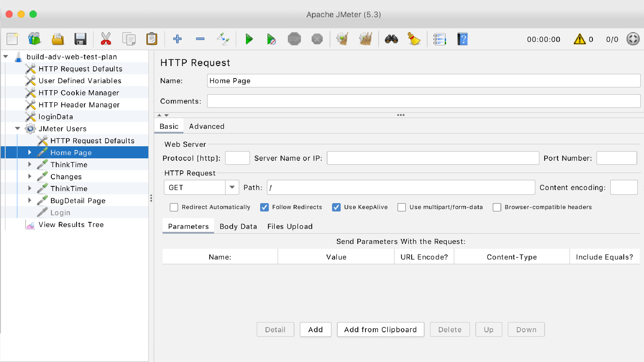The height and width of the screenshot is (362, 644).
Task: Clear results with single broom icon
Action: (343, 39)
